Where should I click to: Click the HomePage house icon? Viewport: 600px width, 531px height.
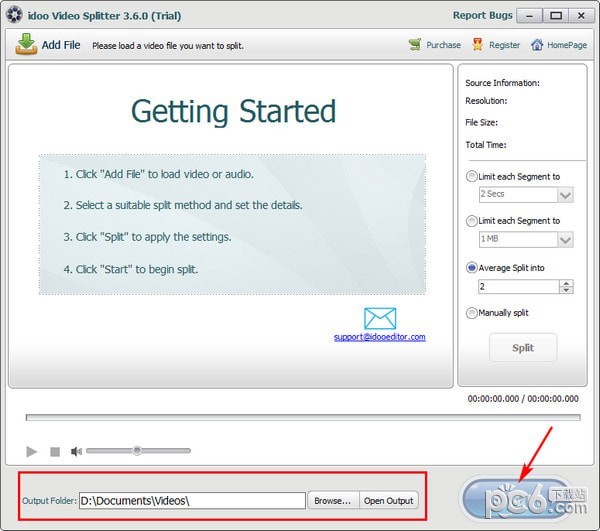pyautogui.click(x=537, y=45)
